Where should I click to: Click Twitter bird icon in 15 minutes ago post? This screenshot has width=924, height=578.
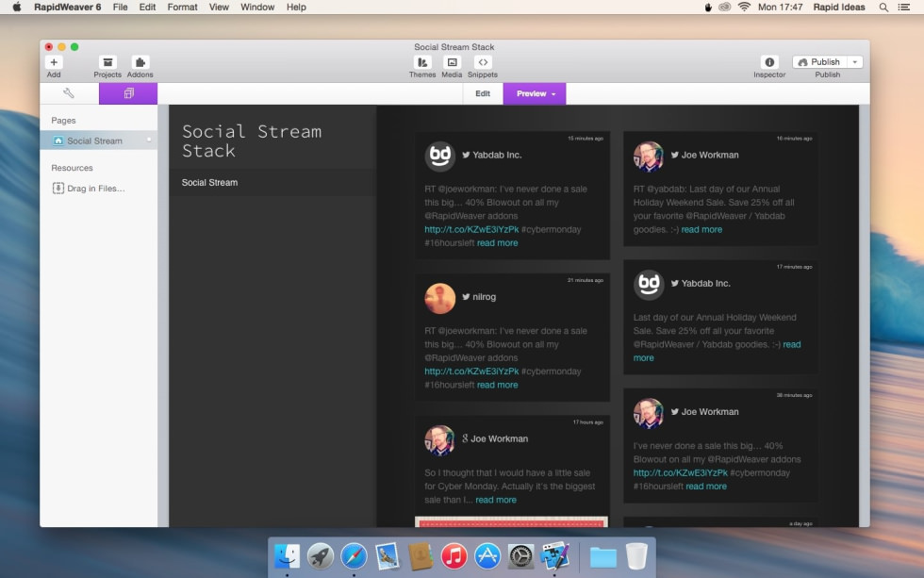coord(466,155)
